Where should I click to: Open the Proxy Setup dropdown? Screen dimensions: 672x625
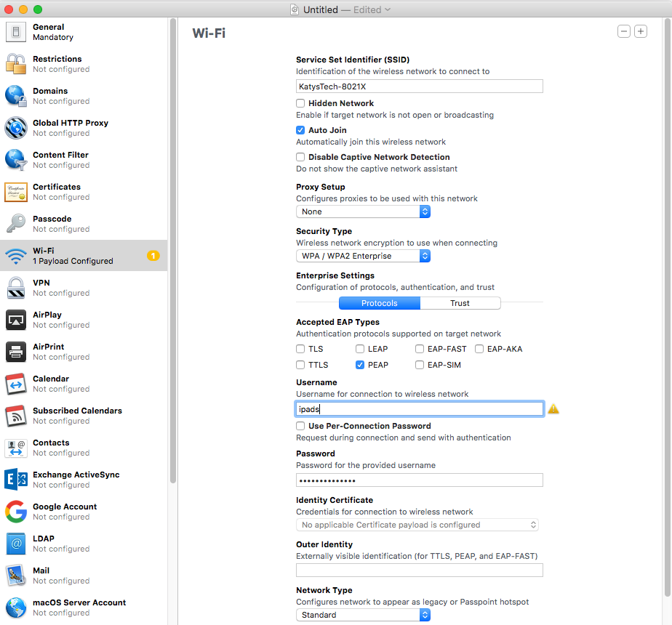tap(363, 211)
